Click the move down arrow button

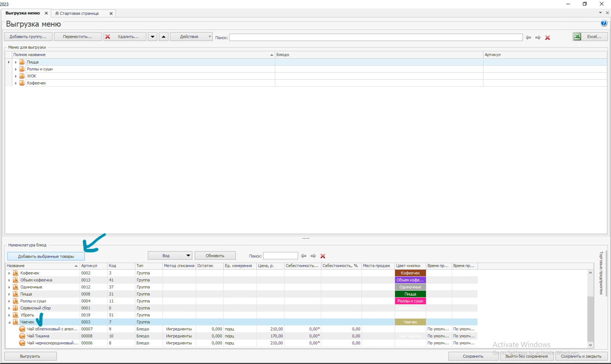[153, 36]
